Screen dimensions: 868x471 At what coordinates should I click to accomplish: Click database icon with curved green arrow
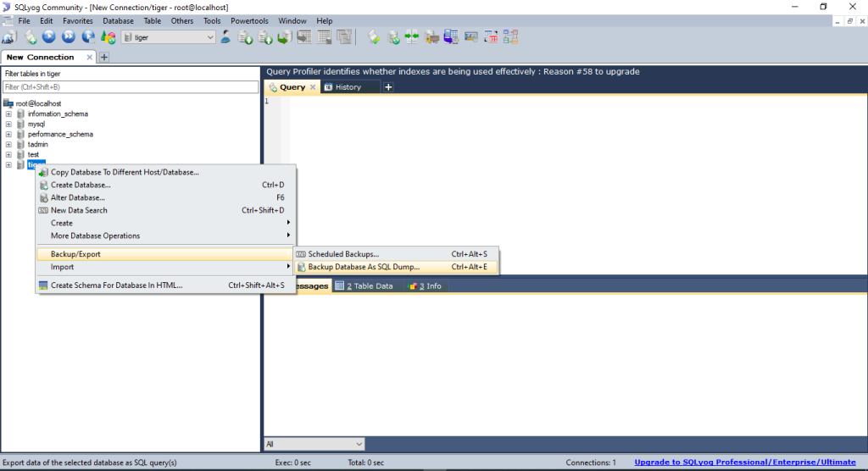[x=285, y=37]
